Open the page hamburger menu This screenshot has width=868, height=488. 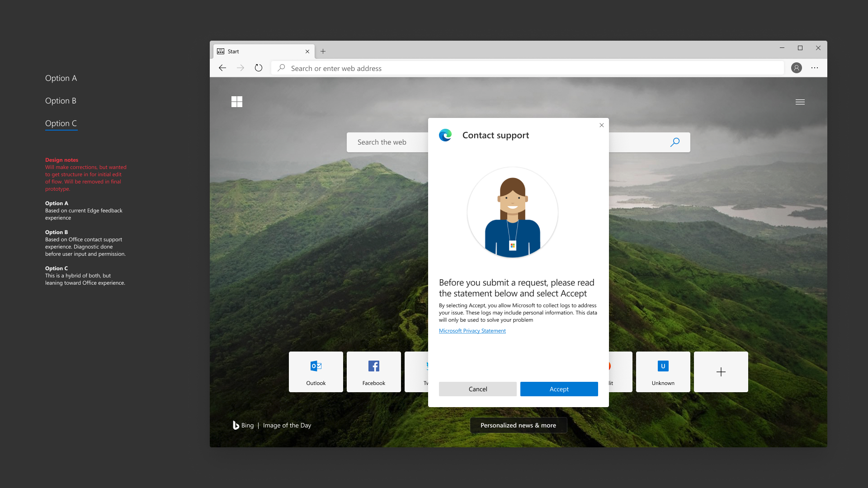coord(800,102)
